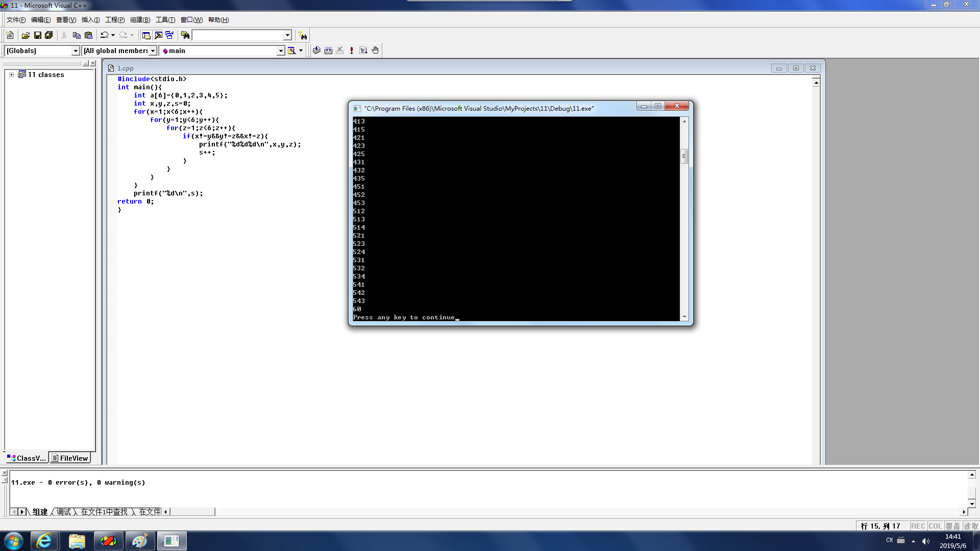Viewport: 980px width, 551px height.
Task: Click the Open file folder icon
Action: point(26,35)
